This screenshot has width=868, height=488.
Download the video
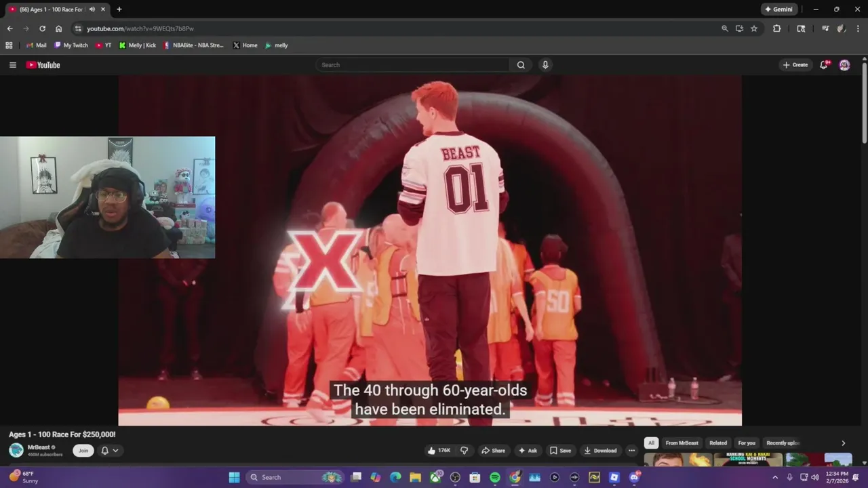[x=600, y=451]
